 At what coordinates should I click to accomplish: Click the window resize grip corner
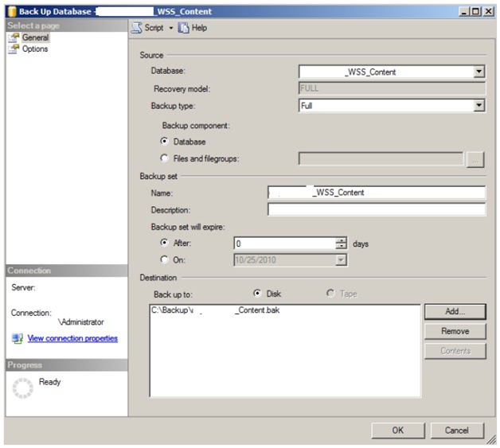(491, 440)
